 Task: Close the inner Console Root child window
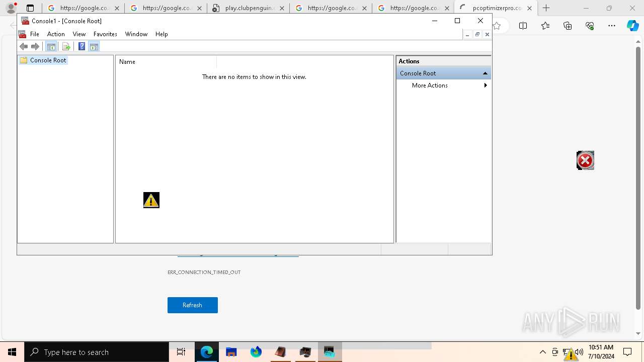click(487, 34)
